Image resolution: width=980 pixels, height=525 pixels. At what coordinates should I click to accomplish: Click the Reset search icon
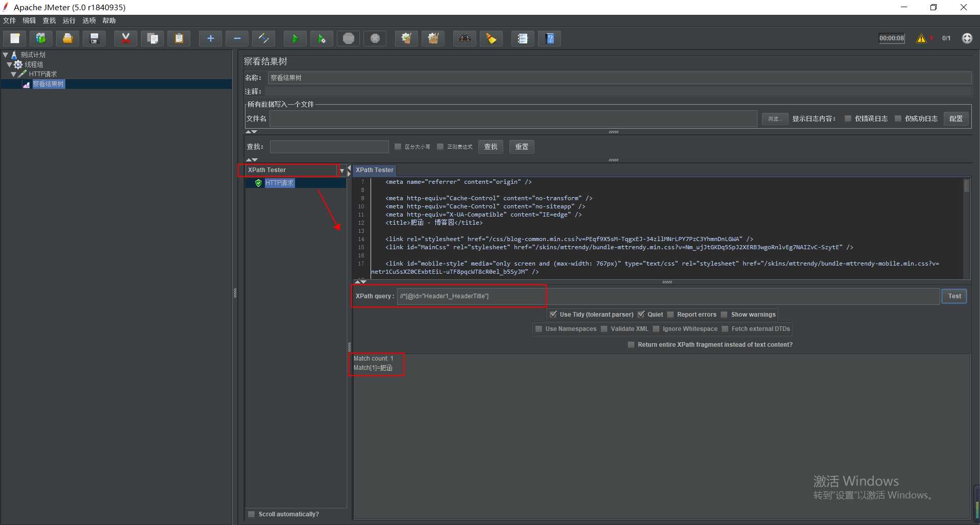491,38
